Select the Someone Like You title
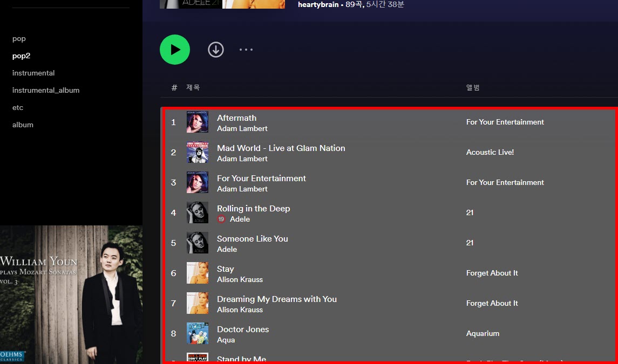 pos(252,239)
